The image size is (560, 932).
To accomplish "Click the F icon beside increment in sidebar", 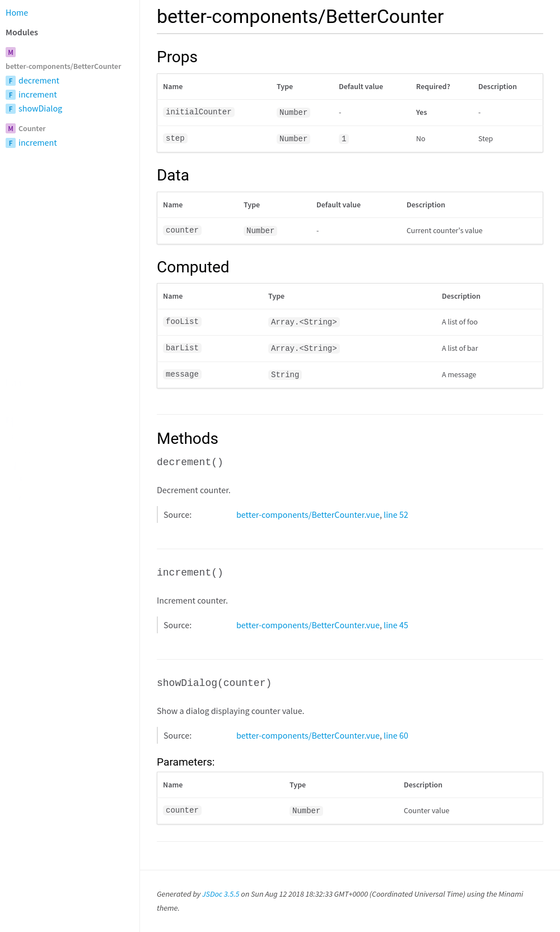I will (10, 95).
